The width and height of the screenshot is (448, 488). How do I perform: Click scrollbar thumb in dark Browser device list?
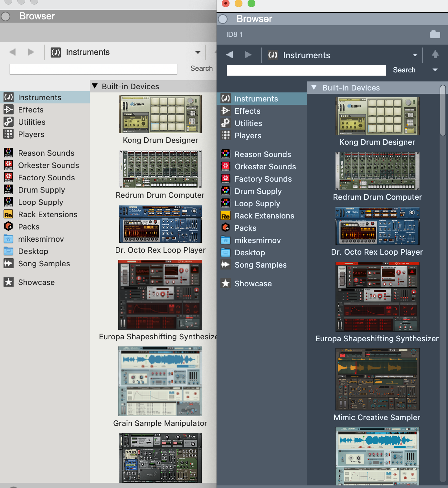point(443,110)
